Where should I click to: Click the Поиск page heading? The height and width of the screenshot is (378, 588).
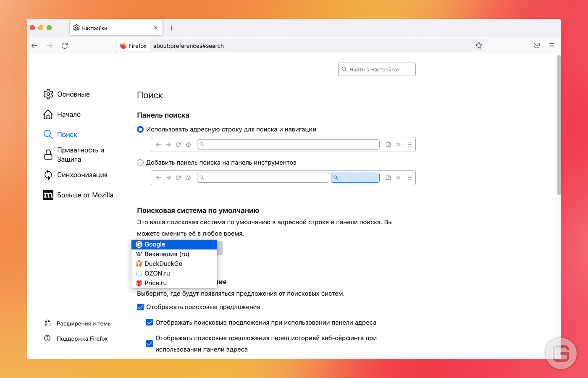pos(150,95)
